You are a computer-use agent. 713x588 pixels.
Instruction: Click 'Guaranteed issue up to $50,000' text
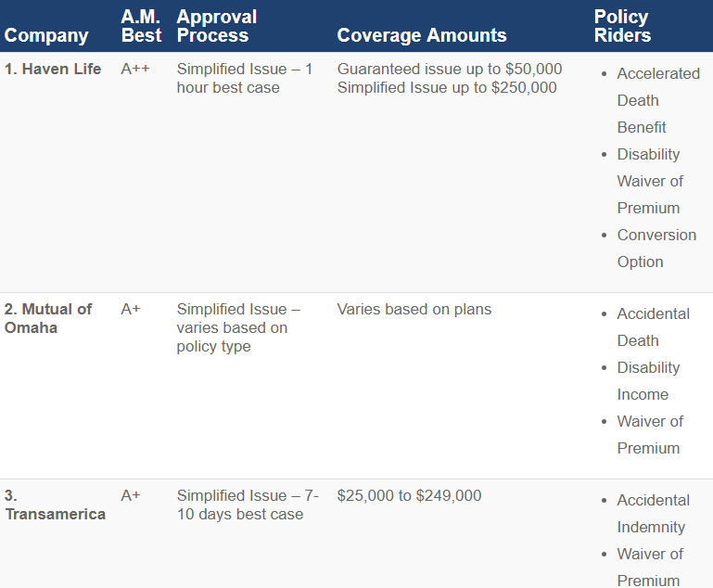click(x=450, y=69)
